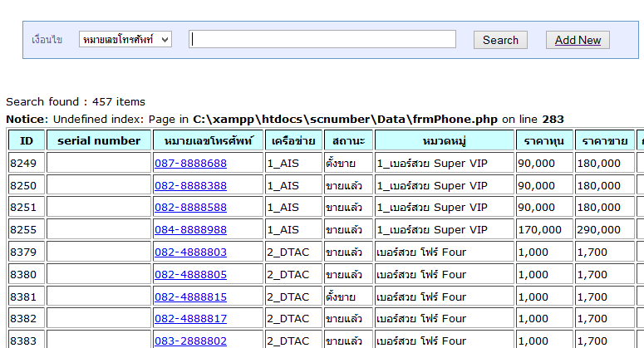Click the 1,000 cost price in row 8381
644x348 pixels.
pos(544,297)
